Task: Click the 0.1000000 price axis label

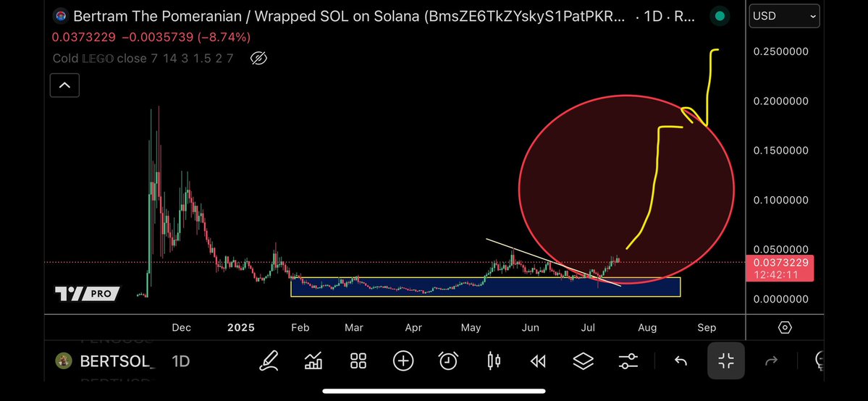Action: pyautogui.click(x=780, y=200)
